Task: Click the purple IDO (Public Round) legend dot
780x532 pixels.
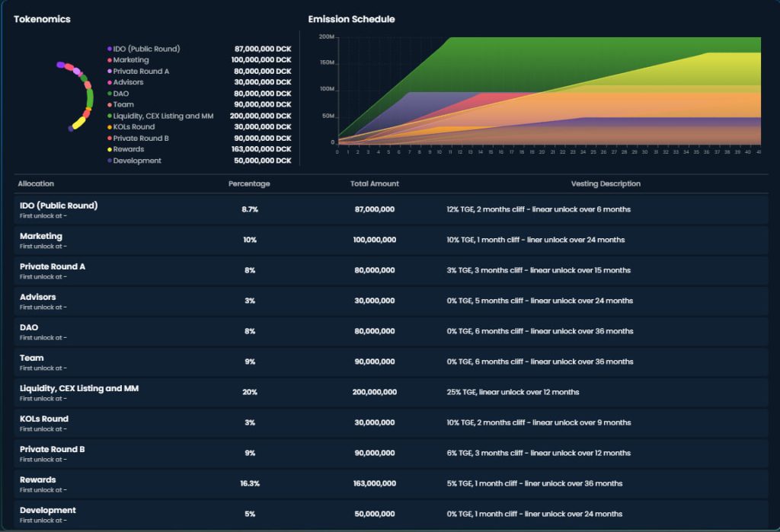Action: pyautogui.click(x=110, y=49)
